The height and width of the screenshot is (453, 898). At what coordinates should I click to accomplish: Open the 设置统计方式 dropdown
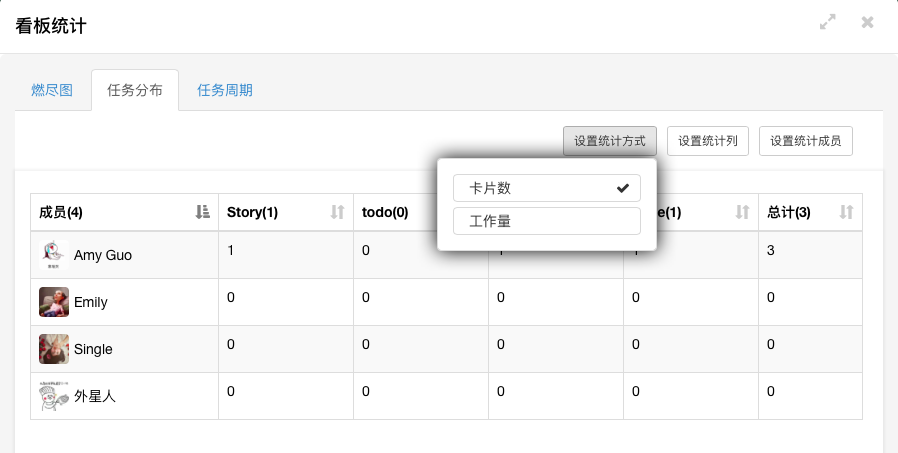point(609,141)
